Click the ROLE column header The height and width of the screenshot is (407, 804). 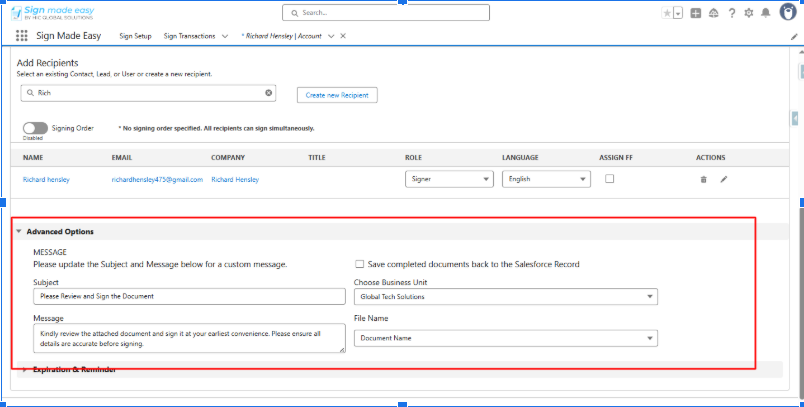(x=413, y=157)
